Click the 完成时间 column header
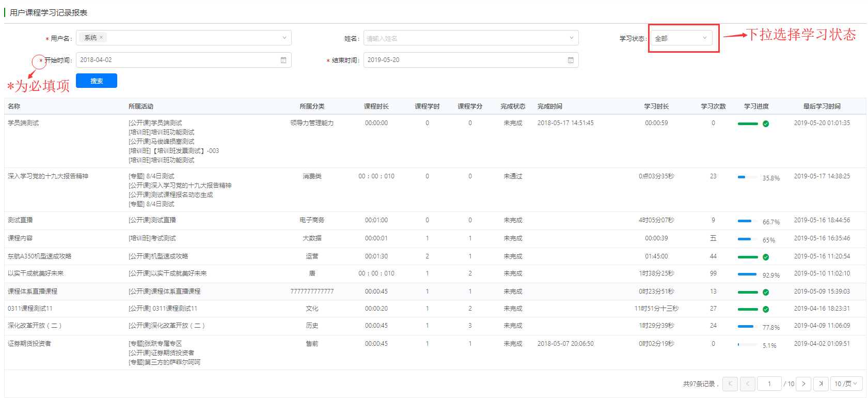Image resolution: width=868 pixels, height=398 pixels. [550, 106]
